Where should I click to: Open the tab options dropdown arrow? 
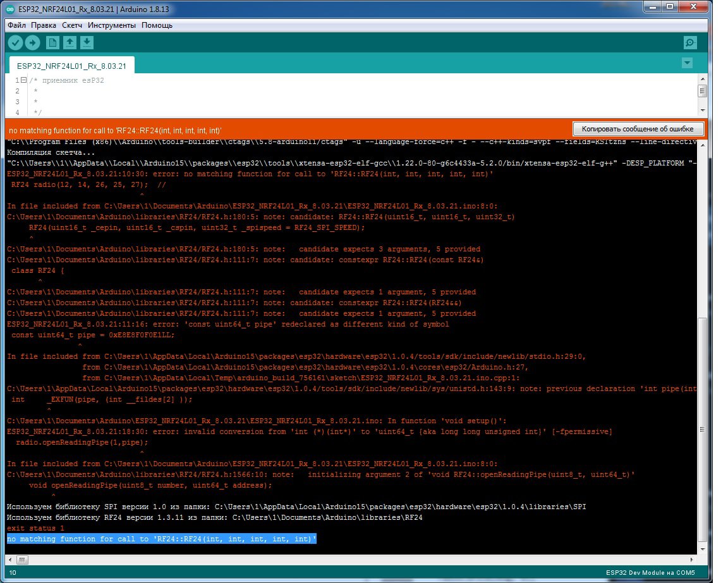click(x=687, y=63)
